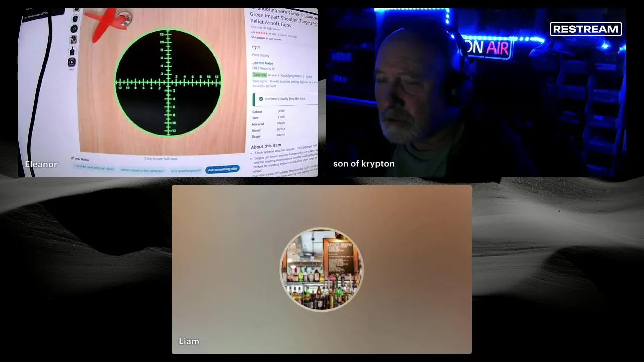Click the green 'Save 5%' coupon badge
Image resolution: width=644 pixels, height=362 pixels.
(x=260, y=75)
